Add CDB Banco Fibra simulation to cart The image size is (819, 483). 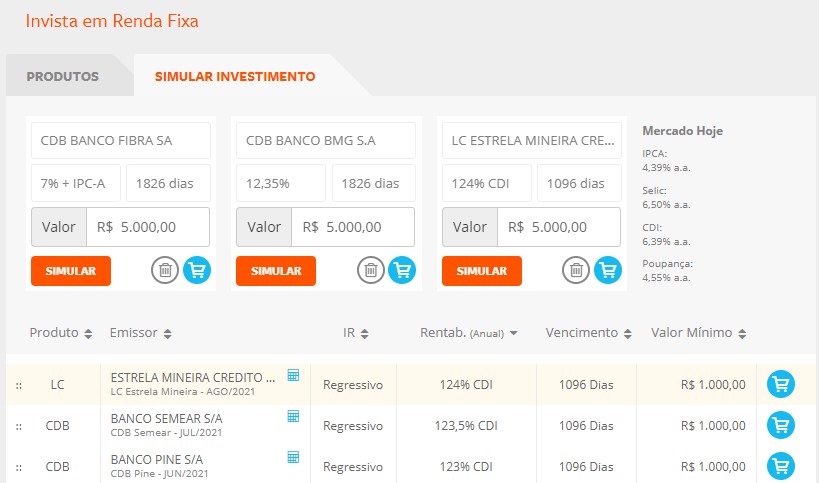tap(197, 270)
